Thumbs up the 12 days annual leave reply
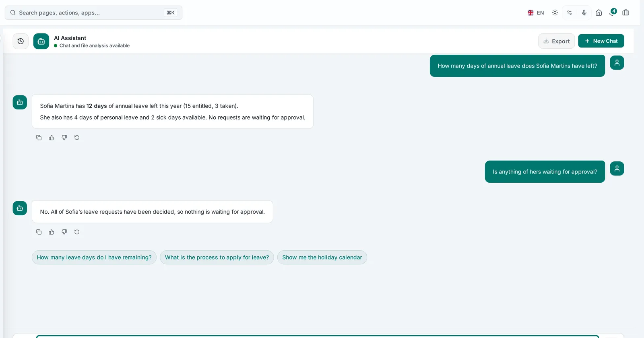 pyautogui.click(x=52, y=138)
